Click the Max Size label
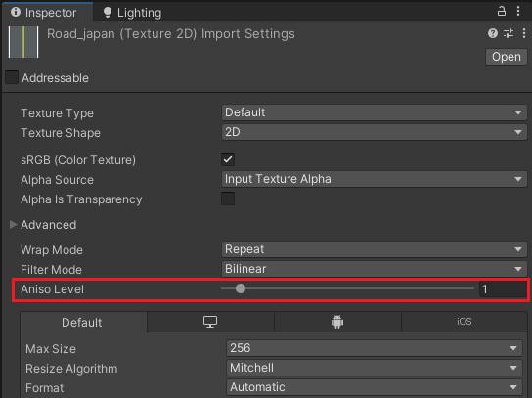Screen dimensions: 532x398 click(x=51, y=349)
